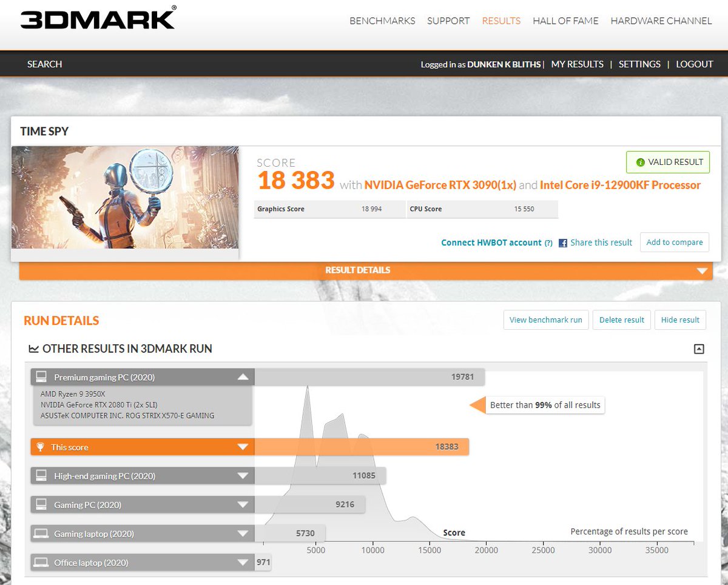Open the HALL OF FAME page
The height and width of the screenshot is (585, 728).
(x=565, y=21)
